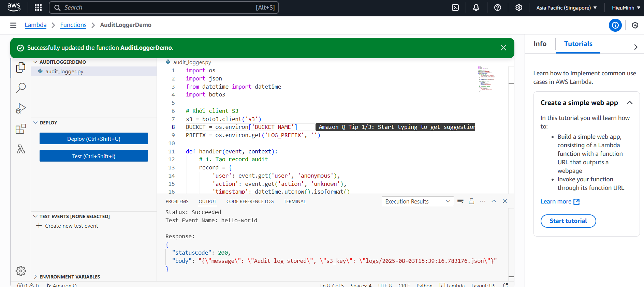Click the UTF-8 encoding indicator
Image resolution: width=644 pixels, height=287 pixels.
[385, 285]
